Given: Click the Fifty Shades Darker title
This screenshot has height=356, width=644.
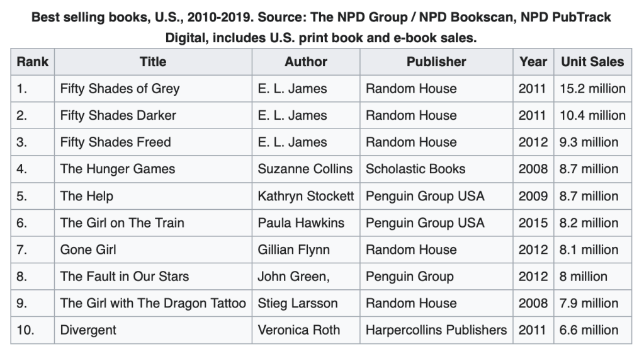Looking at the screenshot, I should pos(118,115).
